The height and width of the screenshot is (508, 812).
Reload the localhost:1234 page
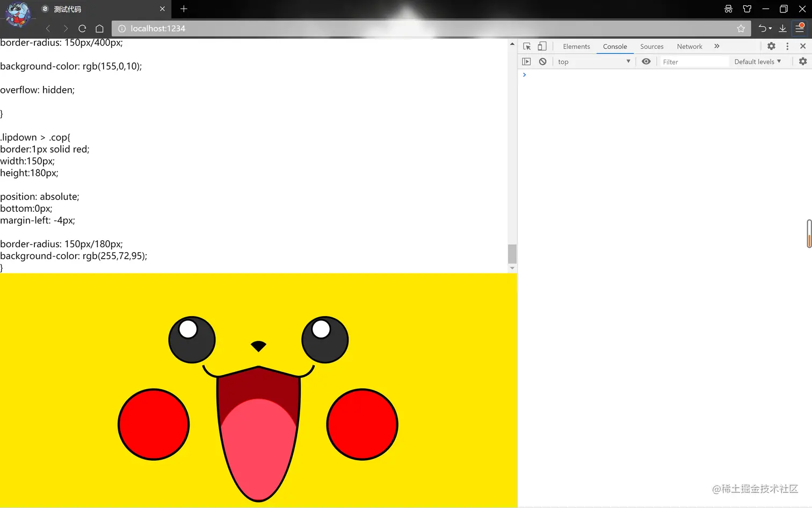point(82,28)
